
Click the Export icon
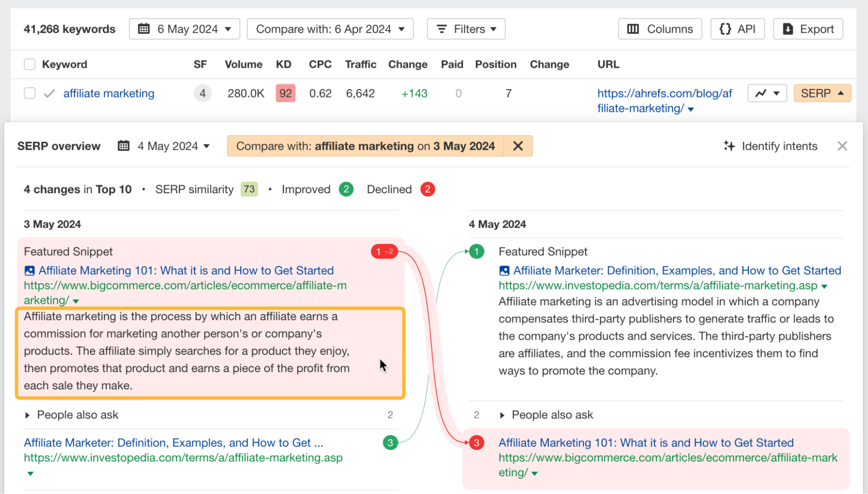[x=789, y=29]
